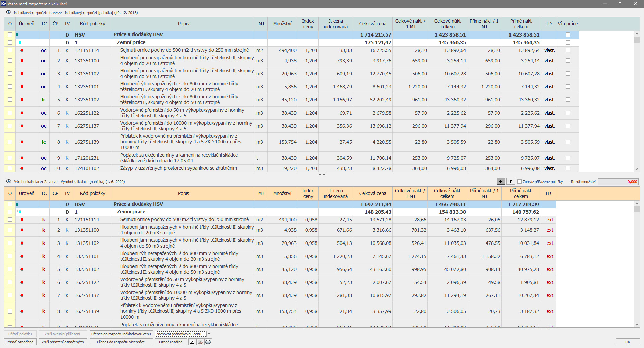644x348 pixels.
Task: Collapse the Zemní práce node in the lower table
Action: point(19,212)
